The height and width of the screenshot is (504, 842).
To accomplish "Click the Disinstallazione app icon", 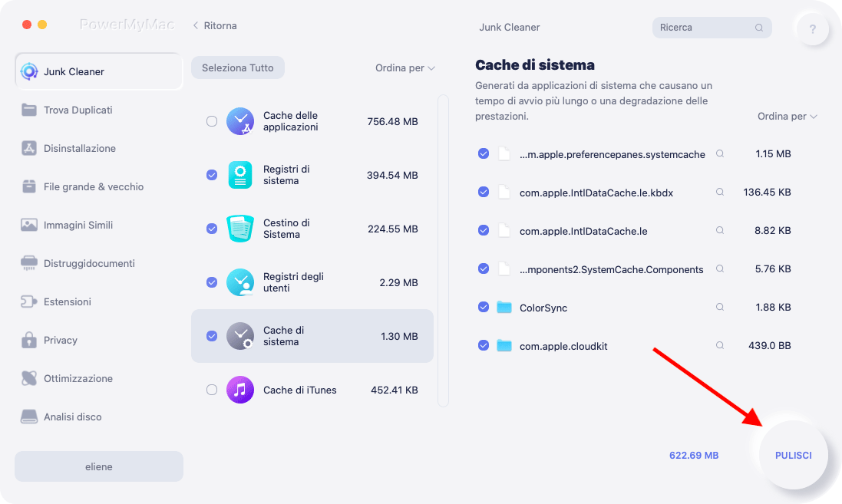I will click(29, 148).
